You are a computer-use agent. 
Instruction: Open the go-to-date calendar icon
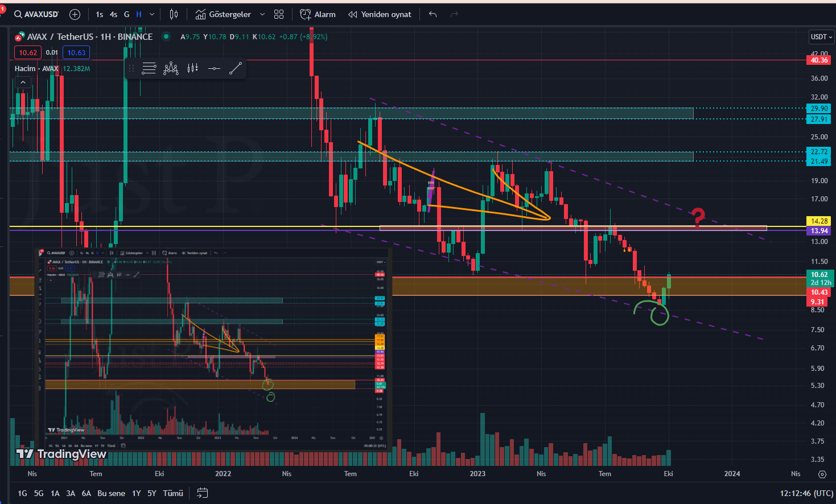[x=202, y=493]
